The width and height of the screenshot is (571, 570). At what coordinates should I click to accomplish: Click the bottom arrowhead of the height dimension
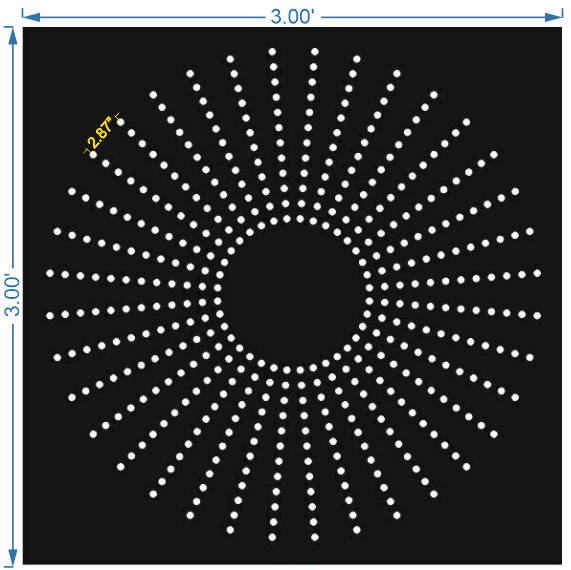(13, 557)
